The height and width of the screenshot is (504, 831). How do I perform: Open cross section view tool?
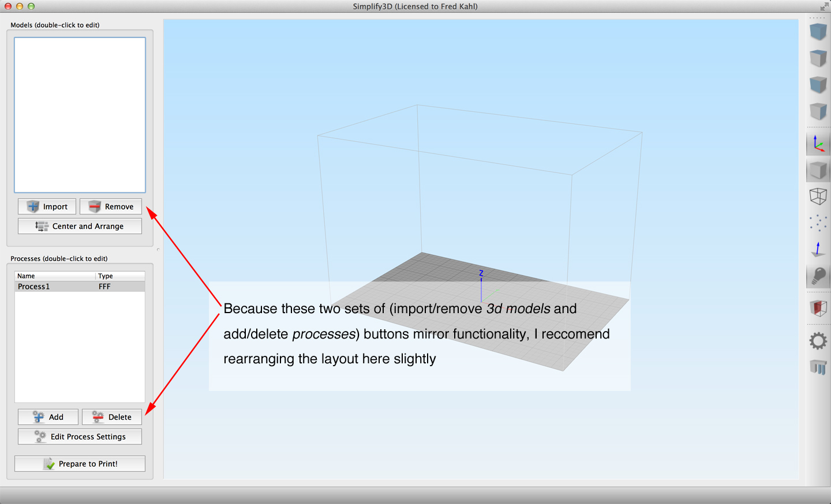pyautogui.click(x=818, y=308)
